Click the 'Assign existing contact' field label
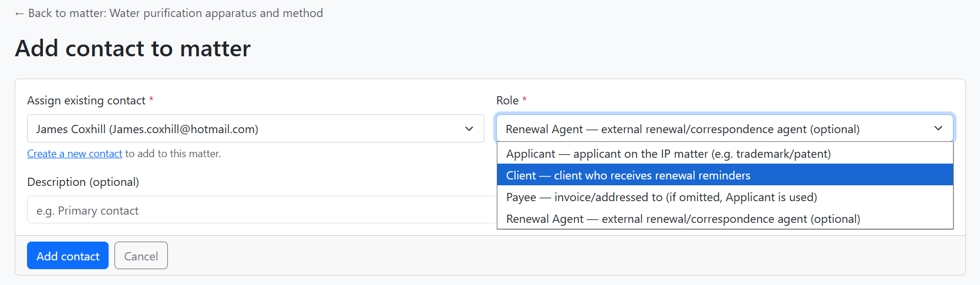 pyautogui.click(x=86, y=101)
